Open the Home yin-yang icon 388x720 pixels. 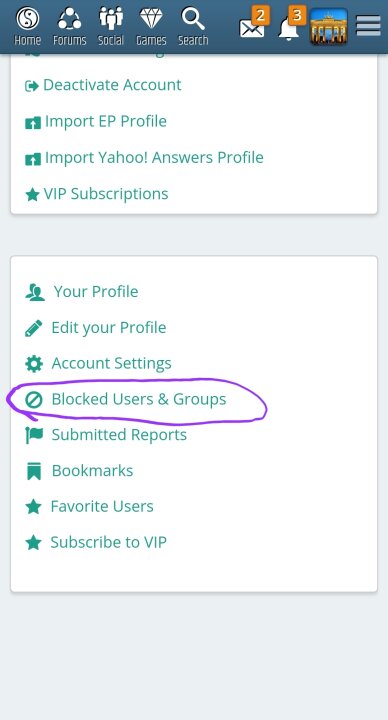pos(28,19)
